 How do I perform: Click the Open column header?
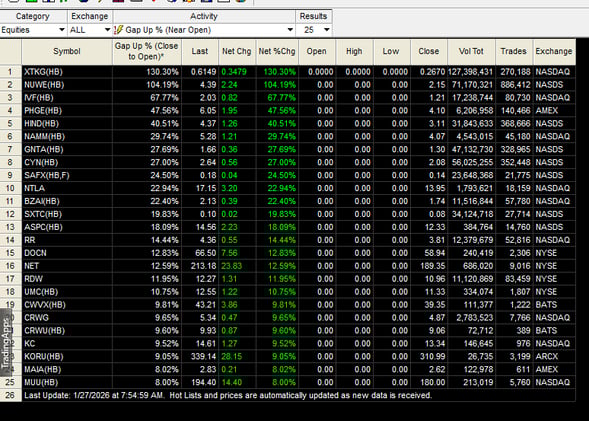point(317,51)
